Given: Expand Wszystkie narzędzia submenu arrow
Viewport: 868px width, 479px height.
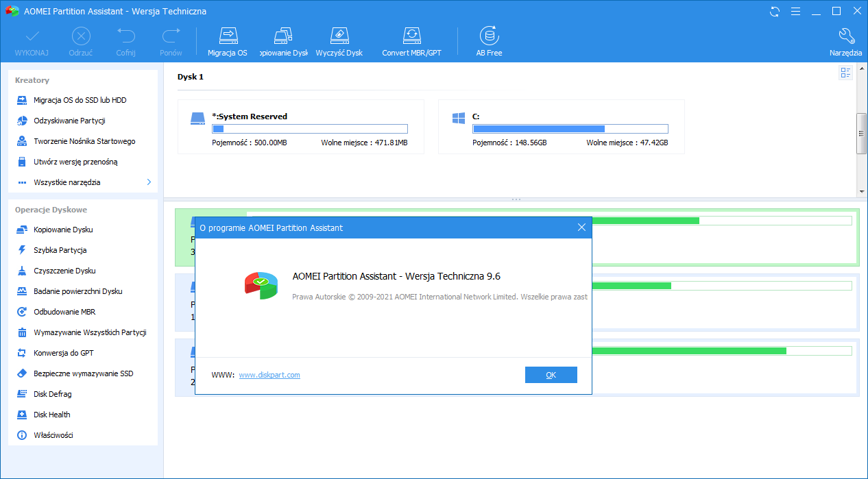Looking at the screenshot, I should coord(149,182).
